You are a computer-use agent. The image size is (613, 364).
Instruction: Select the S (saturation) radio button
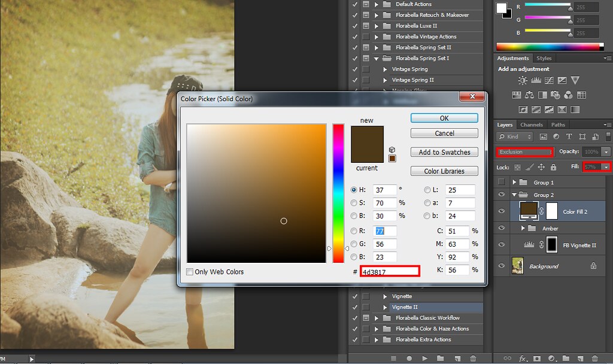coord(354,202)
